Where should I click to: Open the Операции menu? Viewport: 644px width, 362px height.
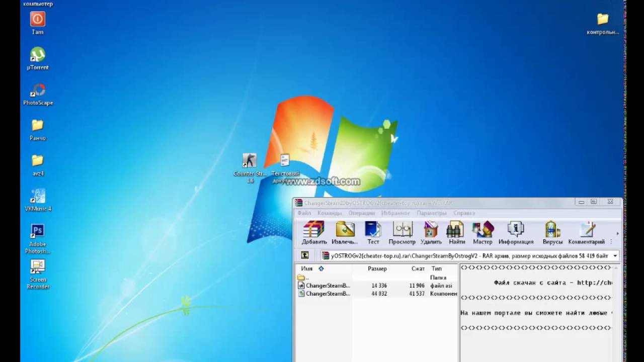click(362, 213)
